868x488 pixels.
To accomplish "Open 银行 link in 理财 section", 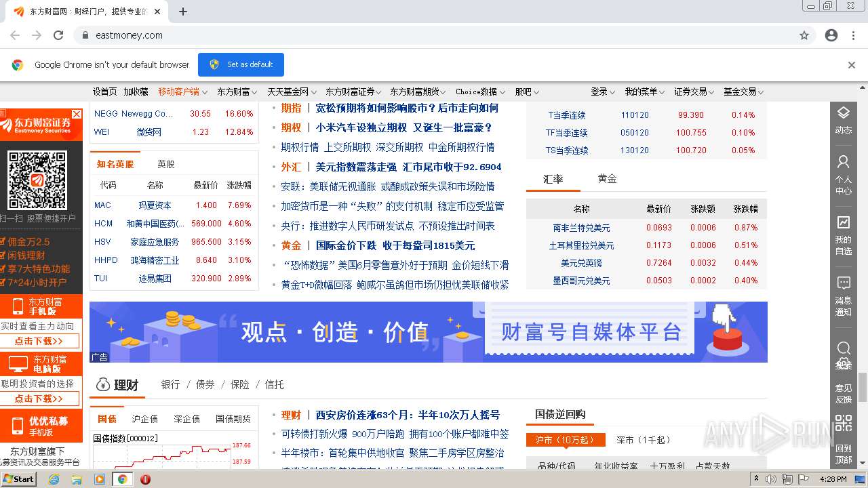I will pos(170,384).
